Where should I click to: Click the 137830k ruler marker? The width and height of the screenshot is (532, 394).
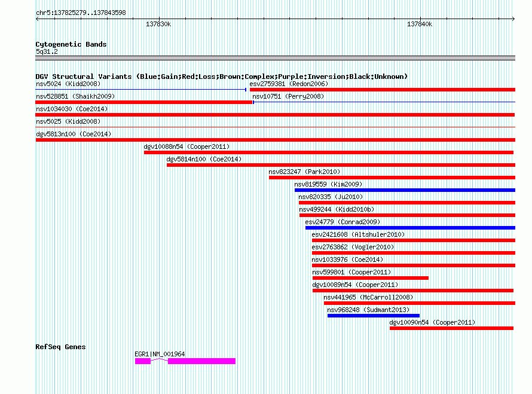[158, 24]
